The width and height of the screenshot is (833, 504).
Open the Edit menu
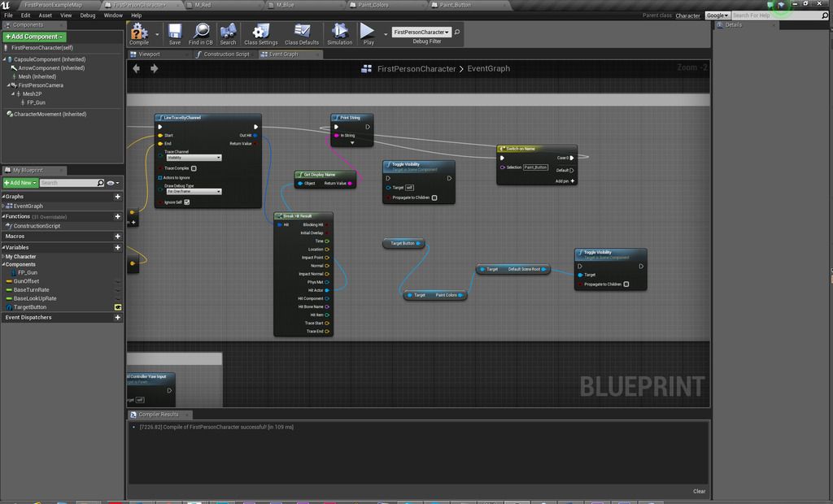25,15
